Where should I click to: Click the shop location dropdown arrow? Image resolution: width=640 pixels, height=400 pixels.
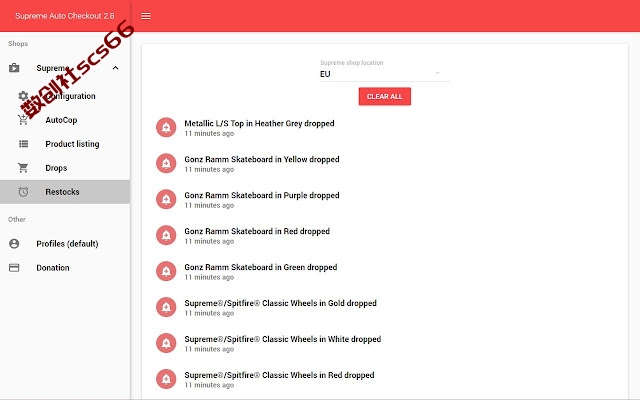coord(438,73)
